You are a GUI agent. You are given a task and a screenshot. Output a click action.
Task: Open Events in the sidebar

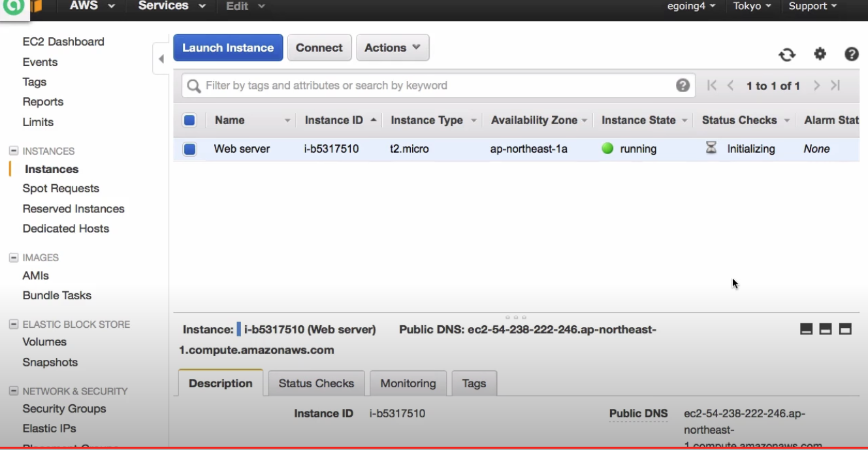[x=40, y=62]
